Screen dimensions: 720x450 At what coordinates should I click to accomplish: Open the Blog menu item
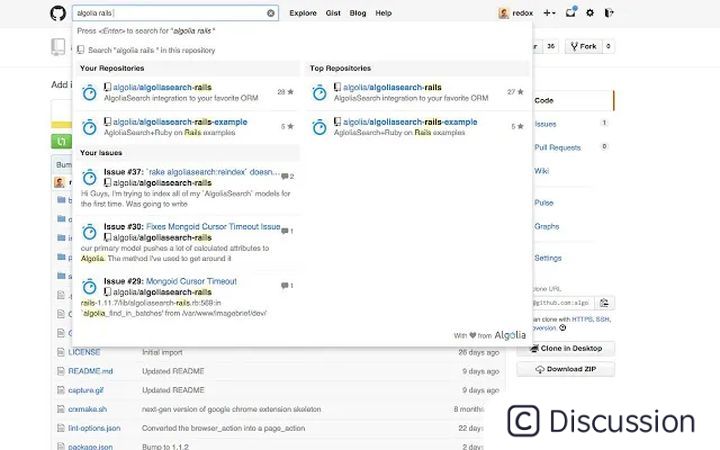[x=358, y=13]
